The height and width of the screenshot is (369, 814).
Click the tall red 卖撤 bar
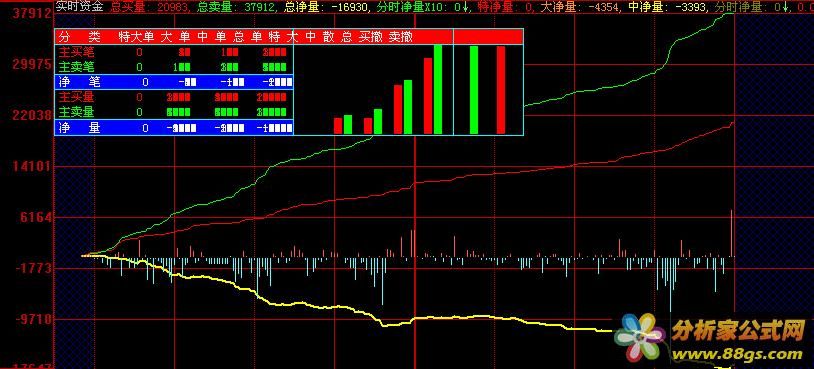501,90
